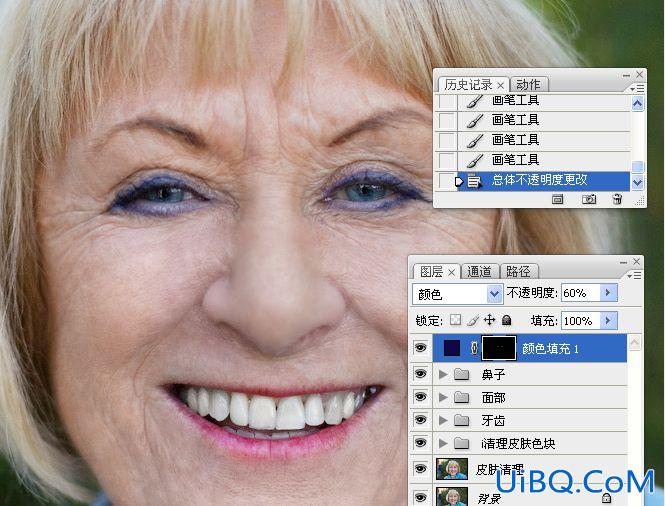Screen dimensions: 665x506
Task: Click the 背景 layer lock icon
Action: tap(606, 498)
